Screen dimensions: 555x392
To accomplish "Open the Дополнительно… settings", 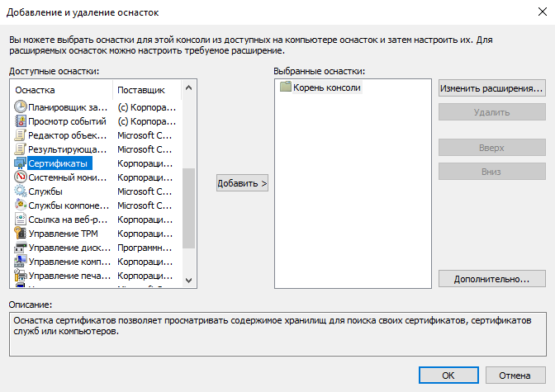I will click(x=491, y=279).
